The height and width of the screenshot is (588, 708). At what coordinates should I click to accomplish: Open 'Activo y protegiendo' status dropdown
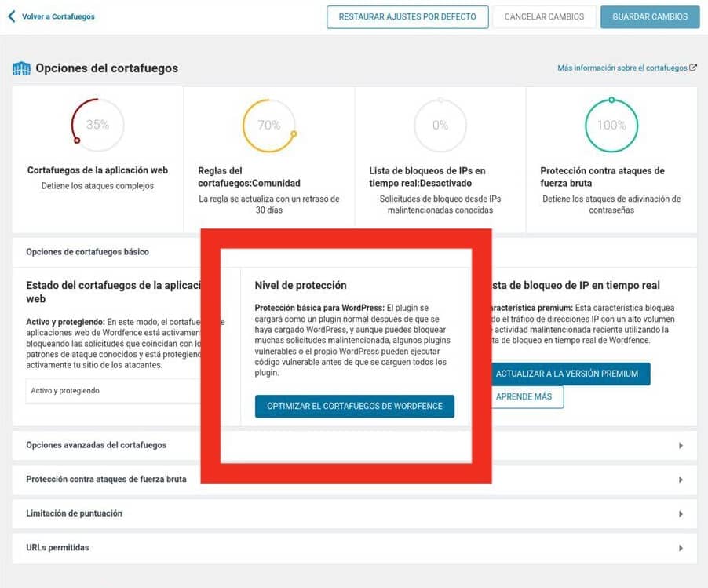click(x=113, y=391)
